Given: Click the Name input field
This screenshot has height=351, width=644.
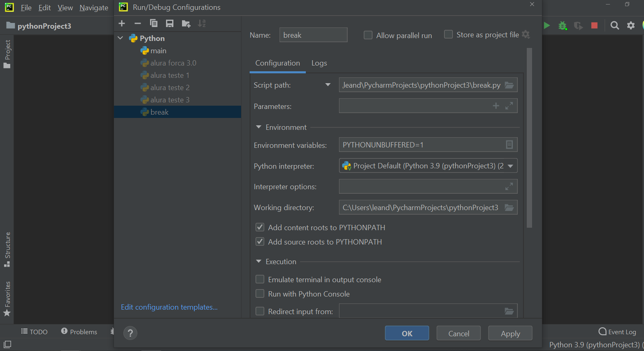Looking at the screenshot, I should coord(313,35).
